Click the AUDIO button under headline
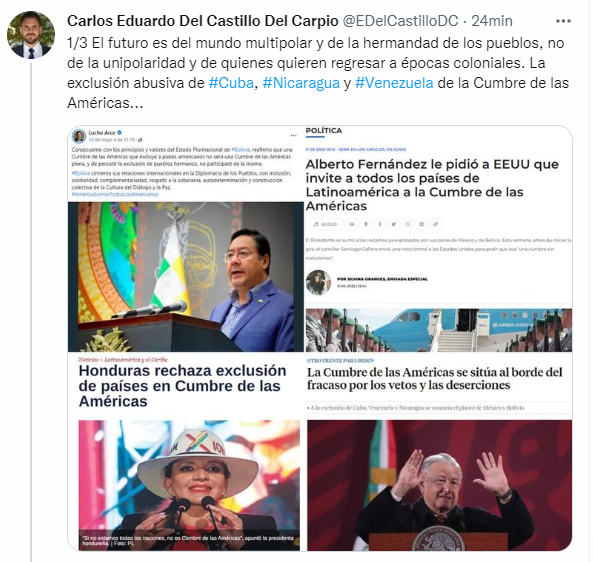The width and height of the screenshot is (593, 562). pyautogui.click(x=325, y=224)
